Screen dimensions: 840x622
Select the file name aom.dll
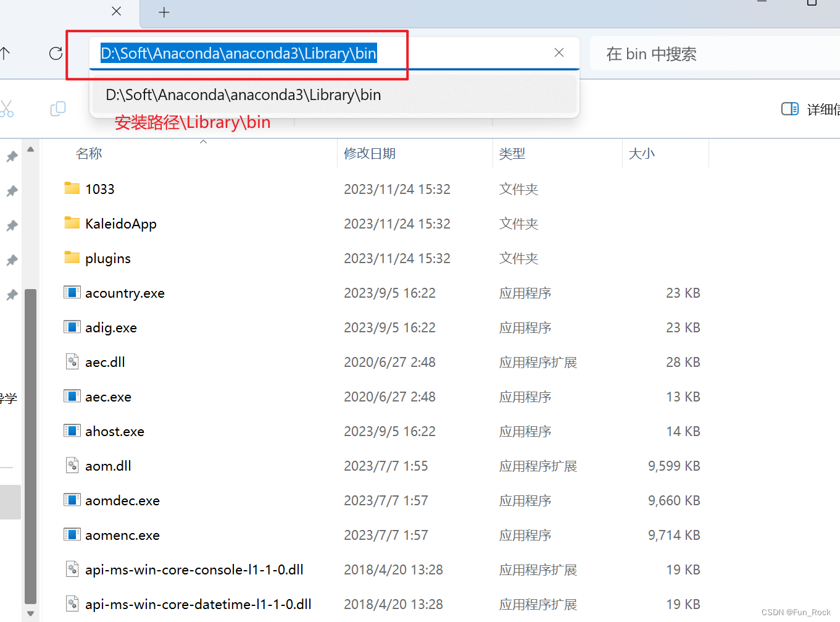[108, 466]
